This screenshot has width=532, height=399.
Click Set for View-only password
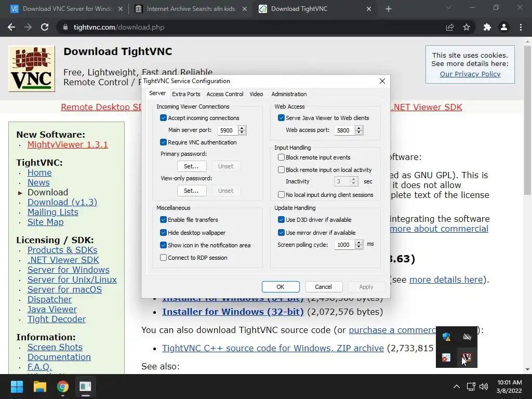point(192,191)
